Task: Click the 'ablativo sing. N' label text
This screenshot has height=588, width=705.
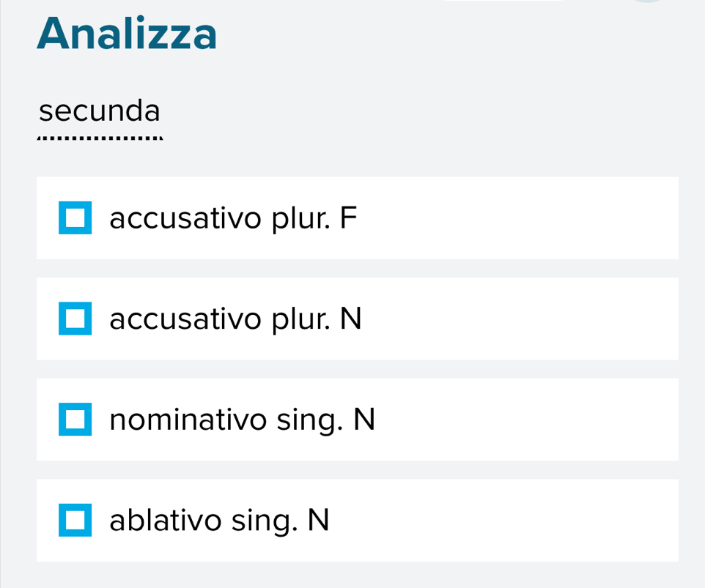Action: click(219, 521)
